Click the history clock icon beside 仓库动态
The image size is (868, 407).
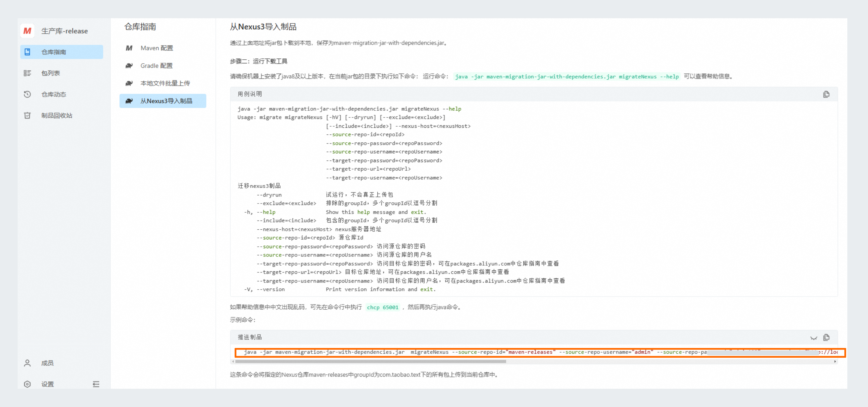click(27, 94)
